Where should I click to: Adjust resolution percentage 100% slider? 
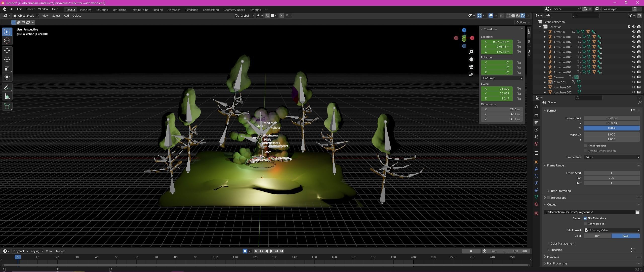click(x=612, y=128)
